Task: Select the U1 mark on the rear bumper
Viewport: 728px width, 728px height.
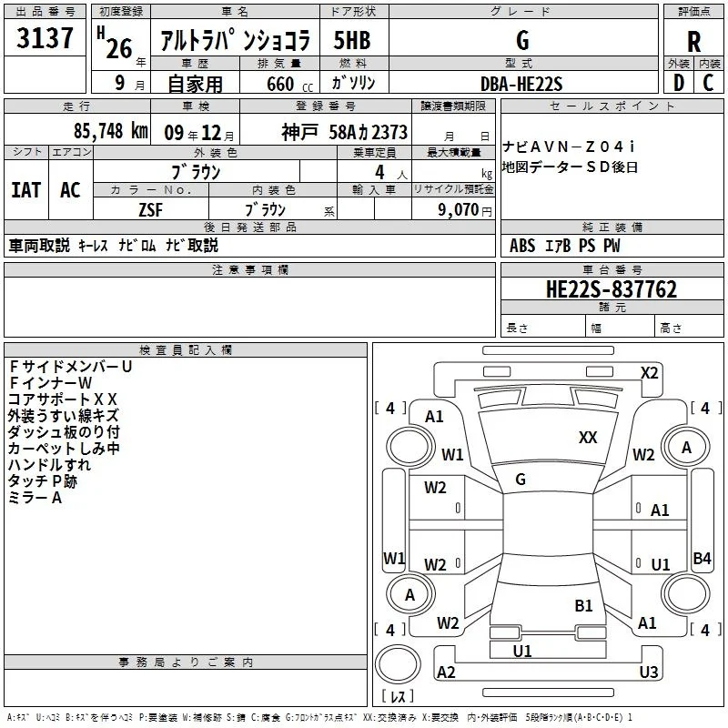Action: 522,651
